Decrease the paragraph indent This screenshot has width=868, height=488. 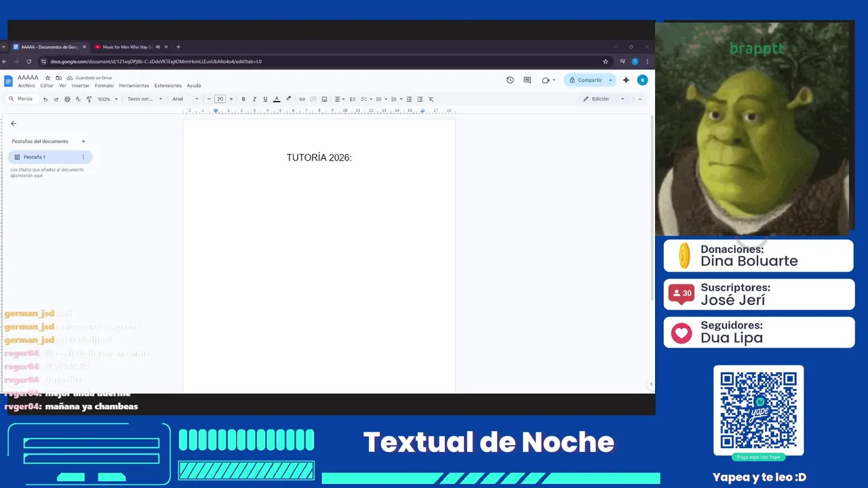tap(409, 99)
